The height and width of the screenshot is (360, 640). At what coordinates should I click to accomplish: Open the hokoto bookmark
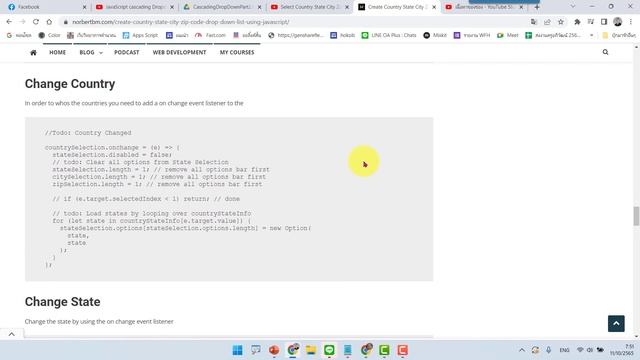click(x=342, y=36)
